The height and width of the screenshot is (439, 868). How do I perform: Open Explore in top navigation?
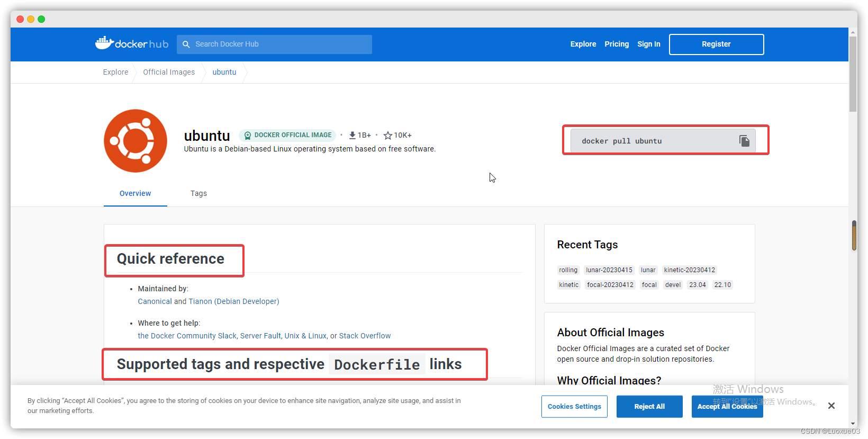583,44
